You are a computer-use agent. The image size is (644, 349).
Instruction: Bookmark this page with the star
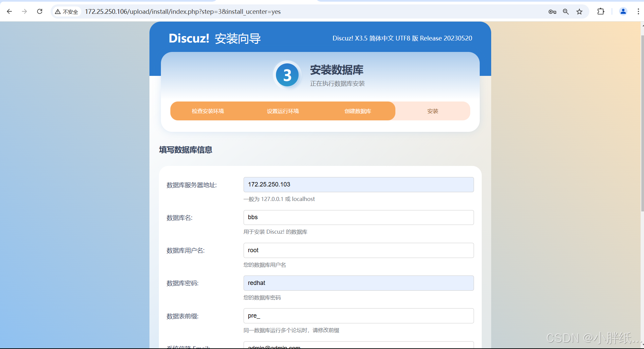click(579, 12)
